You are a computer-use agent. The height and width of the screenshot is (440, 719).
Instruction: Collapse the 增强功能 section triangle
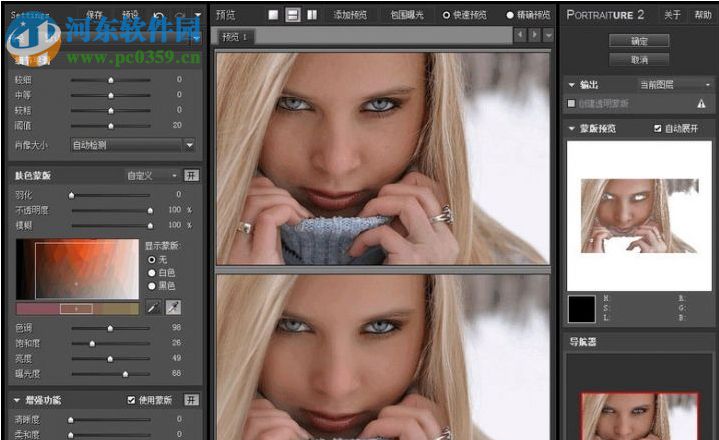(17, 400)
